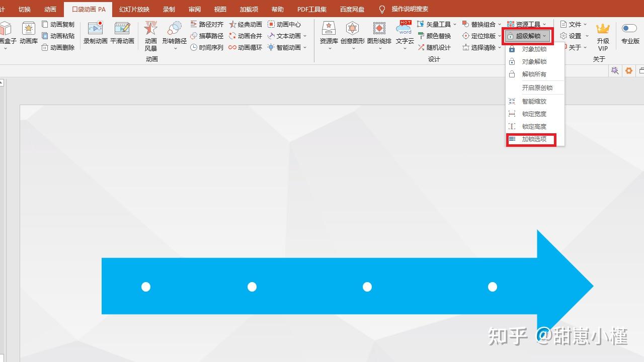Image resolution: width=644 pixels, height=362 pixels.
Task: Switch to the 录制 tab
Action: click(x=169, y=9)
